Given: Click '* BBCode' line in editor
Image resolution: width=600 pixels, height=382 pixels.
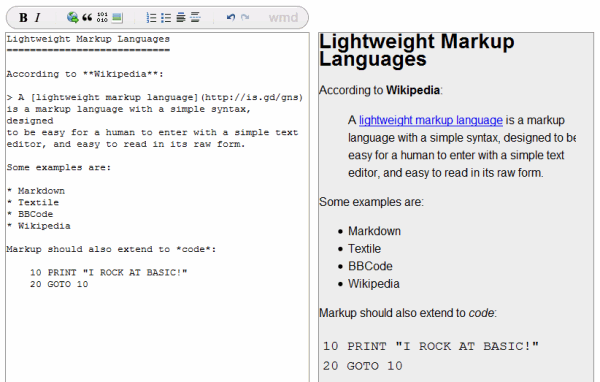Looking at the screenshot, I should pos(30,214).
